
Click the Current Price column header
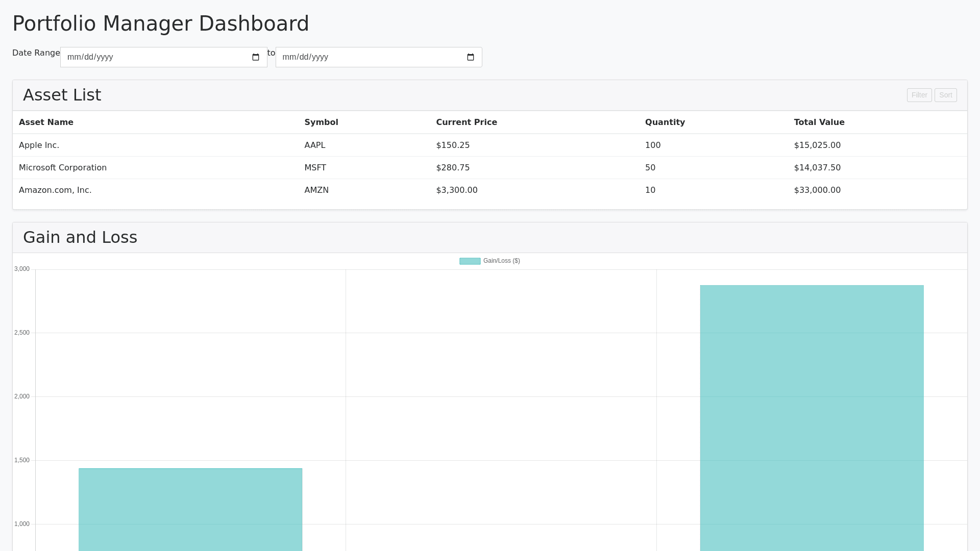coord(466,122)
